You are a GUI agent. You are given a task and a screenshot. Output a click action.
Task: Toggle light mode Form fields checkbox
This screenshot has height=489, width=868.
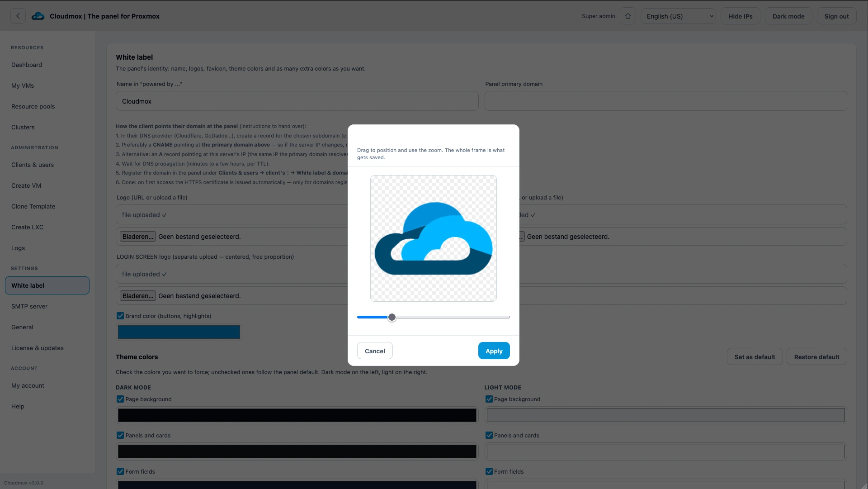coord(489,471)
